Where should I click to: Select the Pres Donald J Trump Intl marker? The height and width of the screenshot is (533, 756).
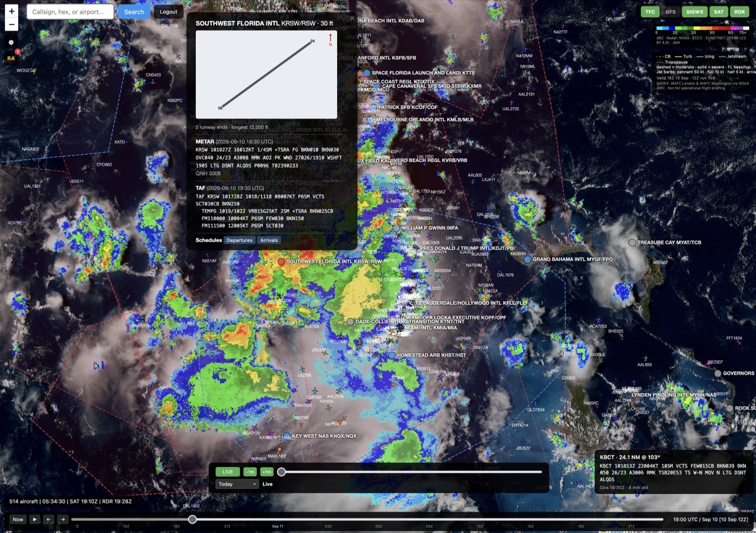[x=415, y=248]
